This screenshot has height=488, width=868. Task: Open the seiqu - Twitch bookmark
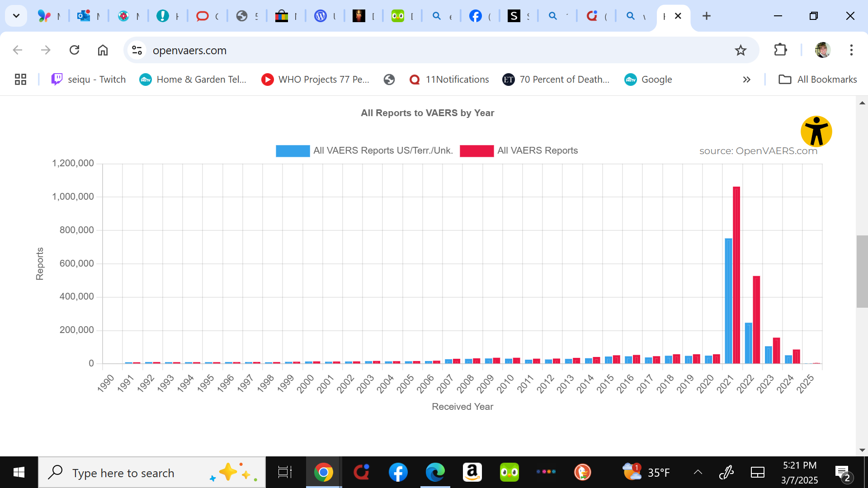click(x=89, y=80)
